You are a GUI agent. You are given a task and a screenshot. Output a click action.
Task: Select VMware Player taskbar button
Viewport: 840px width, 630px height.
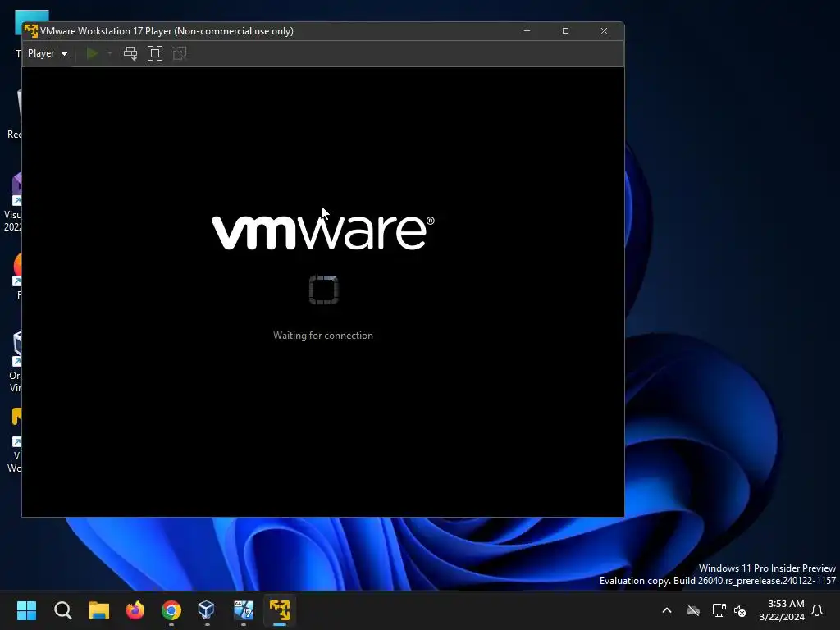pyautogui.click(x=280, y=610)
